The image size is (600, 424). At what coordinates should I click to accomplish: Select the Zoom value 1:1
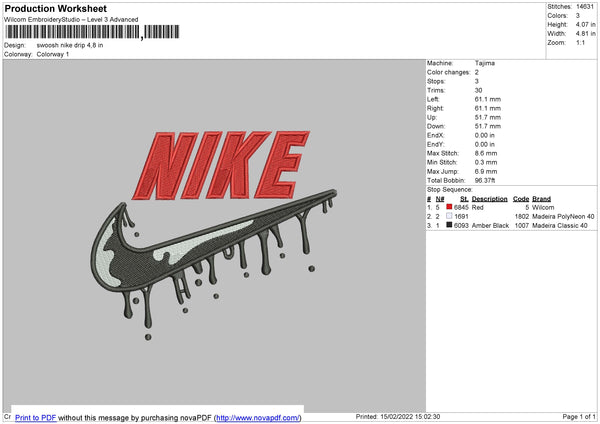click(x=580, y=43)
